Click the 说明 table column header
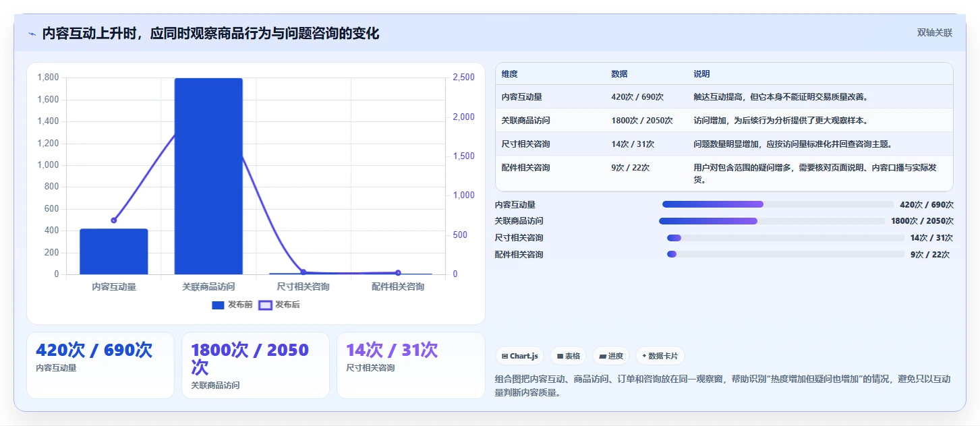Image resolution: width=980 pixels, height=426 pixels. [701, 74]
